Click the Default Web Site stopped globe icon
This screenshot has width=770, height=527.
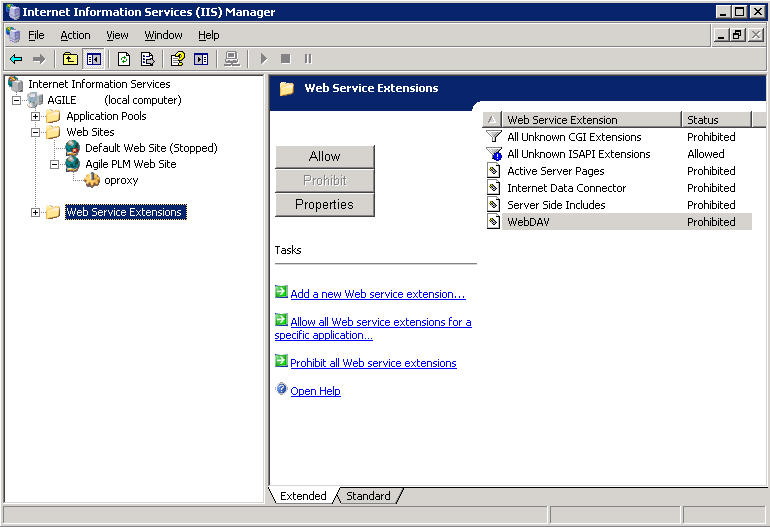pyautogui.click(x=72, y=148)
